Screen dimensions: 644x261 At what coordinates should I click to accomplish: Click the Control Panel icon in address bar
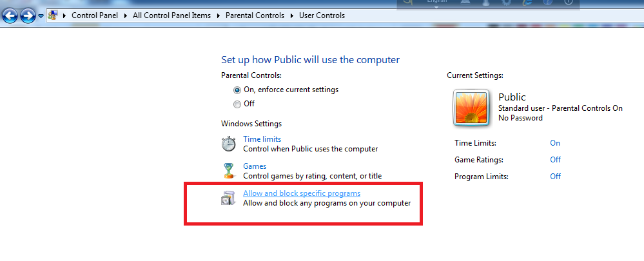pyautogui.click(x=53, y=15)
